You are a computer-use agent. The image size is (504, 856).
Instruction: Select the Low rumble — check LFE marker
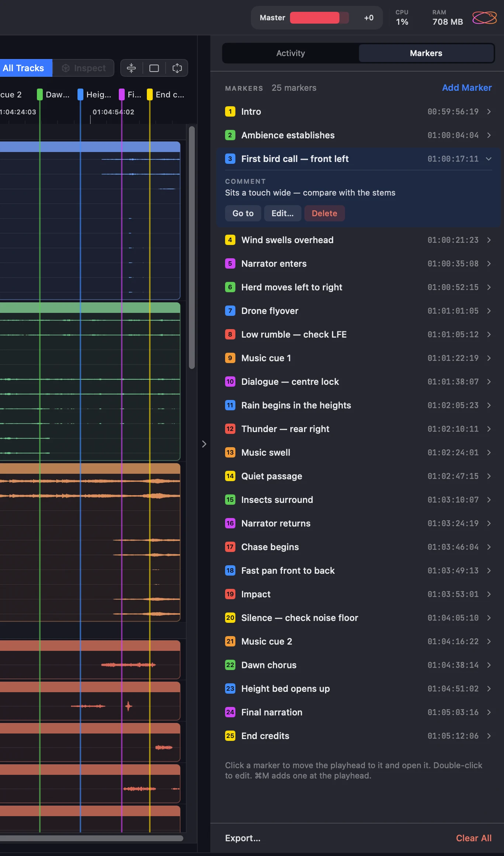coord(358,334)
